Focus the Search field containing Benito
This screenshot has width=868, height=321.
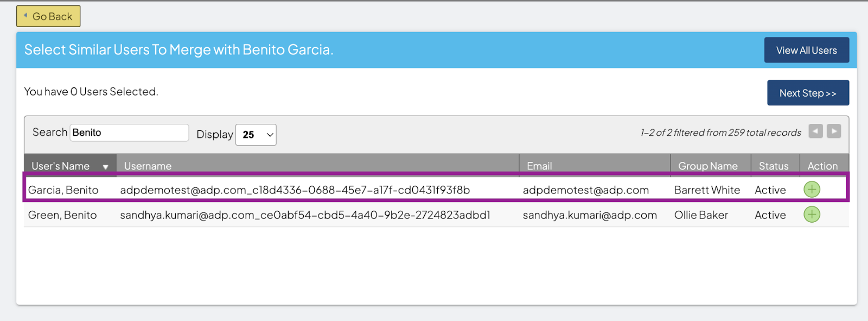point(129,133)
